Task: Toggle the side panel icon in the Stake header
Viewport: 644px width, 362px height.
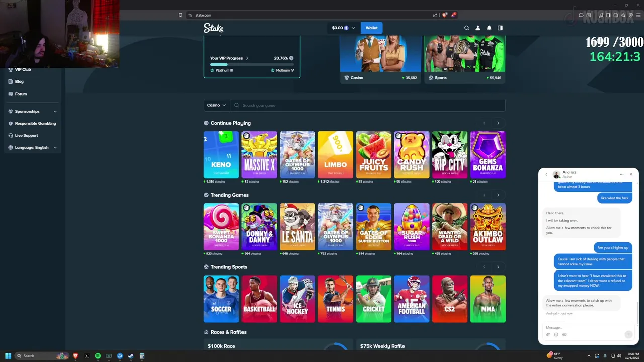Action: pos(500,28)
